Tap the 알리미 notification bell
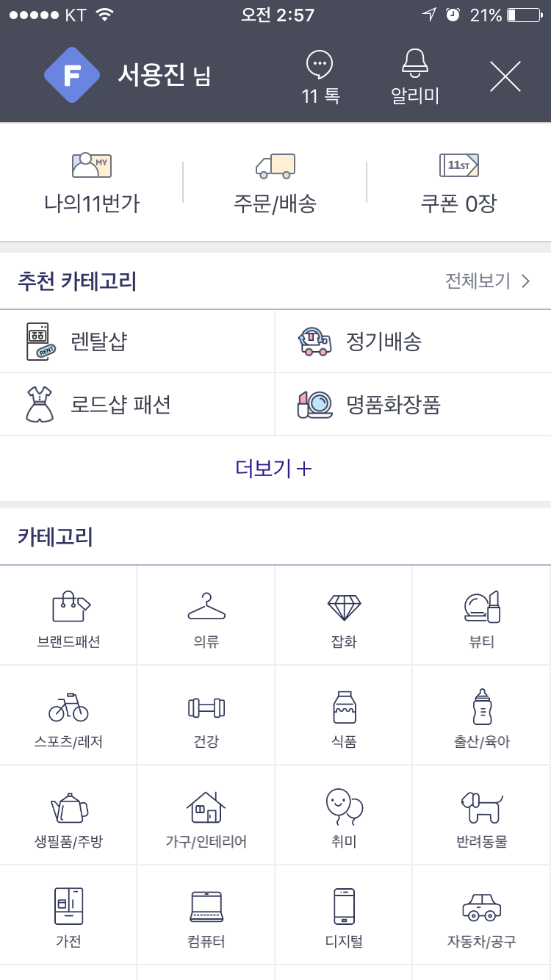 tap(415, 64)
